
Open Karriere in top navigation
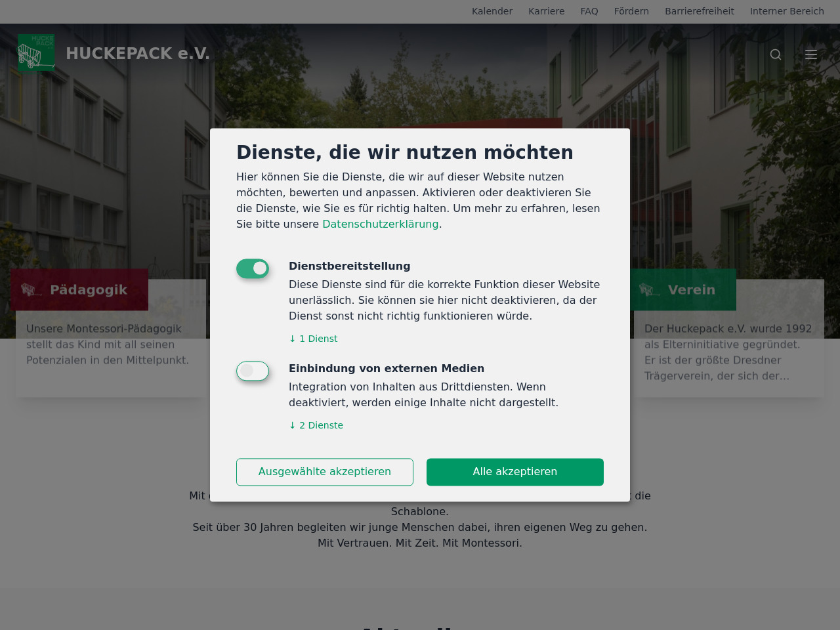point(546,11)
